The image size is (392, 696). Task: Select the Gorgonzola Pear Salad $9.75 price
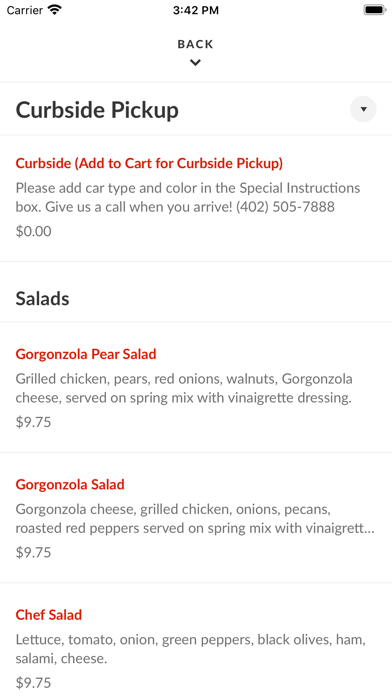tap(33, 422)
